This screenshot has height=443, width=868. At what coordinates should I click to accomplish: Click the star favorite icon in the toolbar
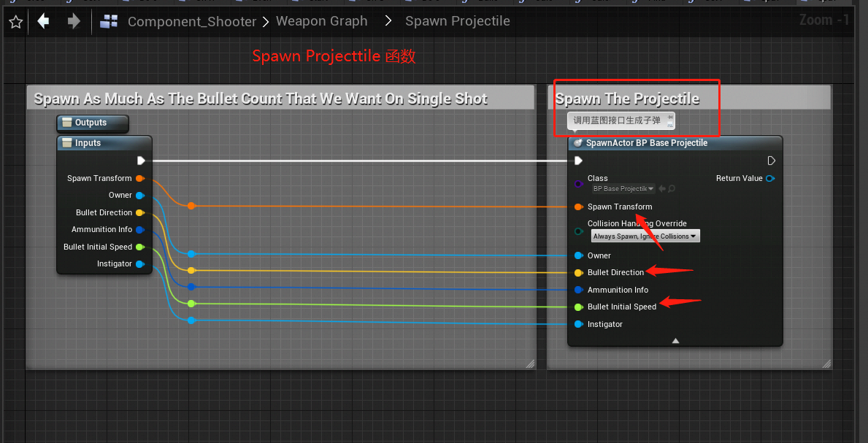click(15, 22)
